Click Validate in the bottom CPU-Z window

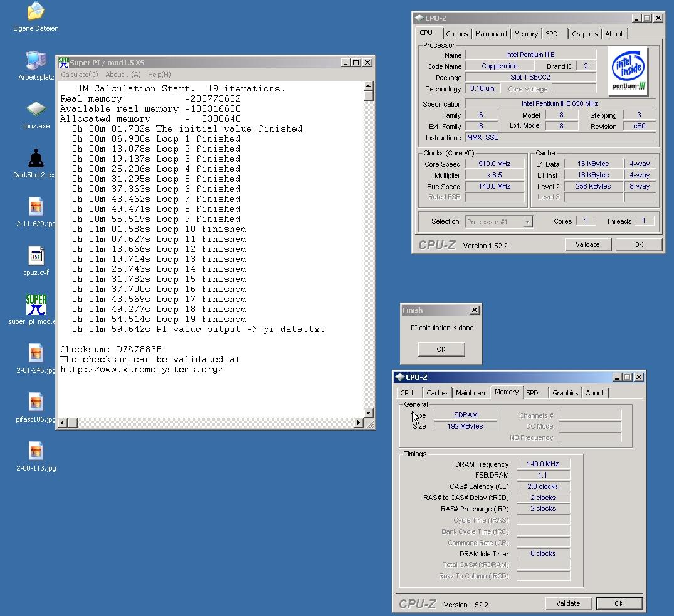tap(568, 603)
